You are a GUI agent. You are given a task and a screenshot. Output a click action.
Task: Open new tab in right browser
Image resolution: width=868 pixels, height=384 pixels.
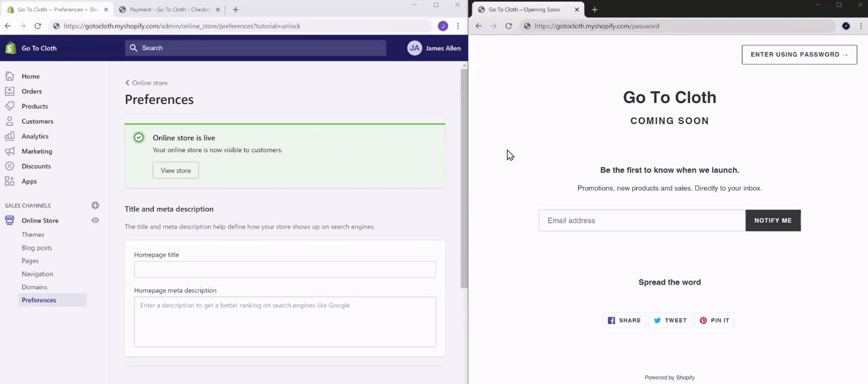(595, 10)
